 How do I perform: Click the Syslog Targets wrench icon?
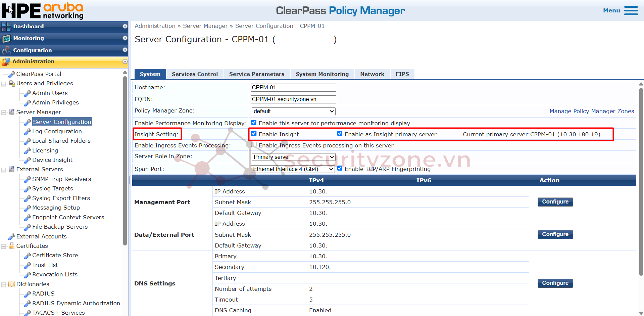[28, 188]
